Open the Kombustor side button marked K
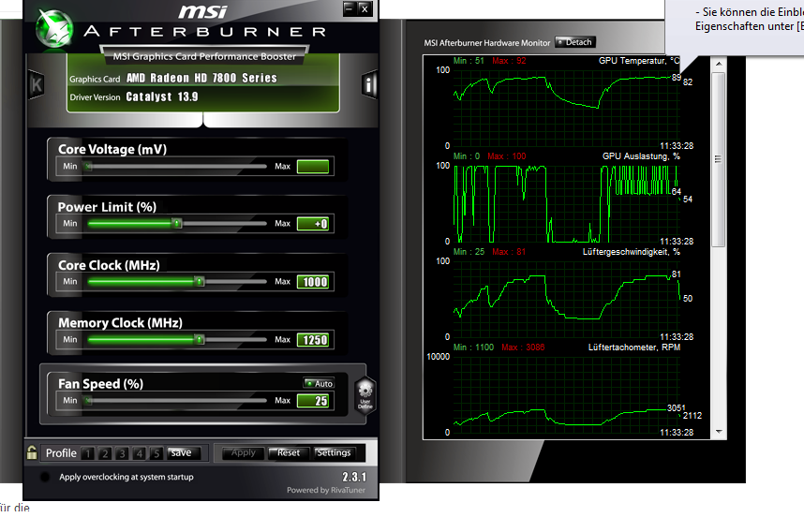 [x=37, y=84]
